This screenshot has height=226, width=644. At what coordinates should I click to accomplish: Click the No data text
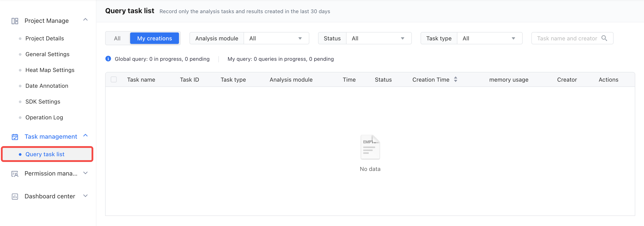tap(370, 169)
